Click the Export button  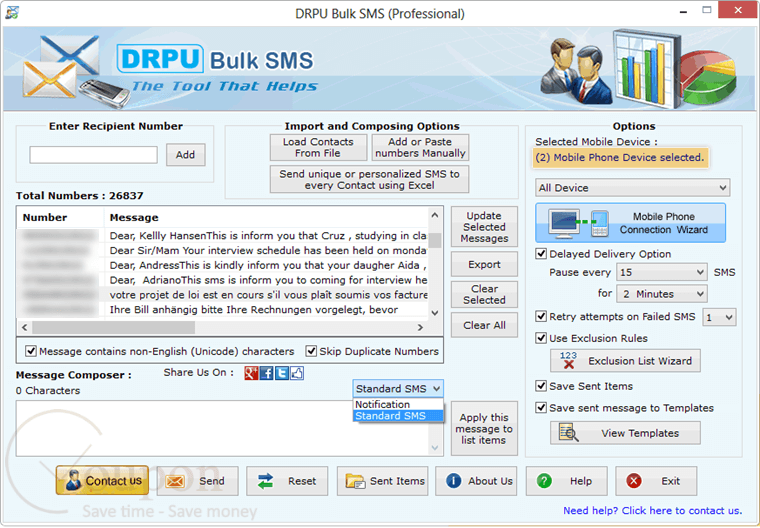(484, 264)
